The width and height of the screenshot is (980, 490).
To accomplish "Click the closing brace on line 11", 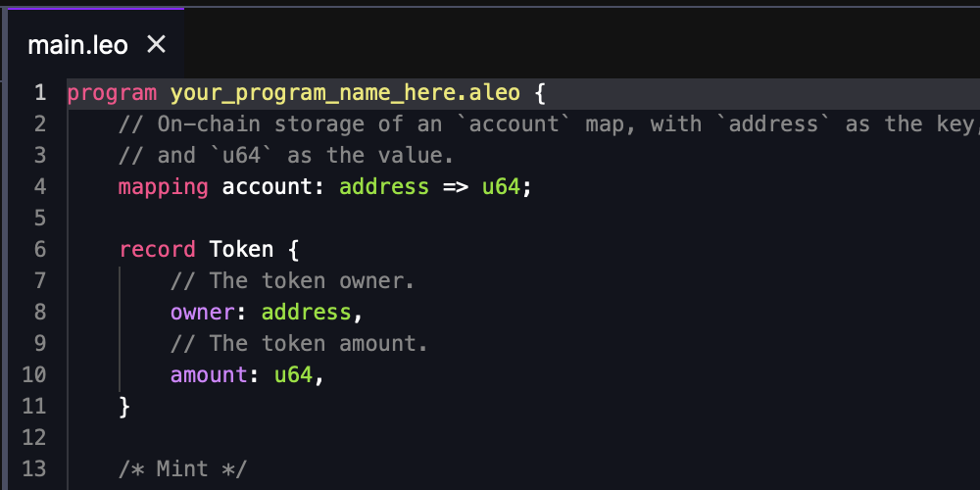I will click(x=124, y=407).
